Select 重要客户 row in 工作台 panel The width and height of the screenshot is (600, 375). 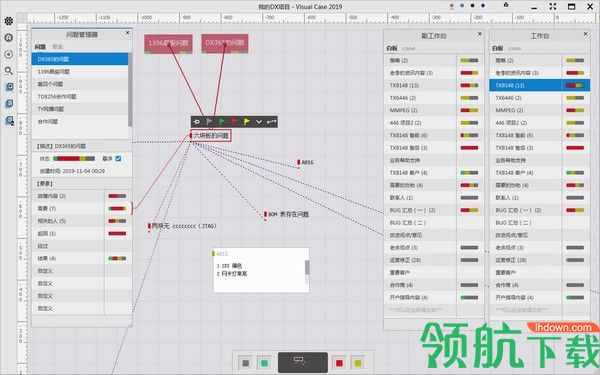point(540,272)
